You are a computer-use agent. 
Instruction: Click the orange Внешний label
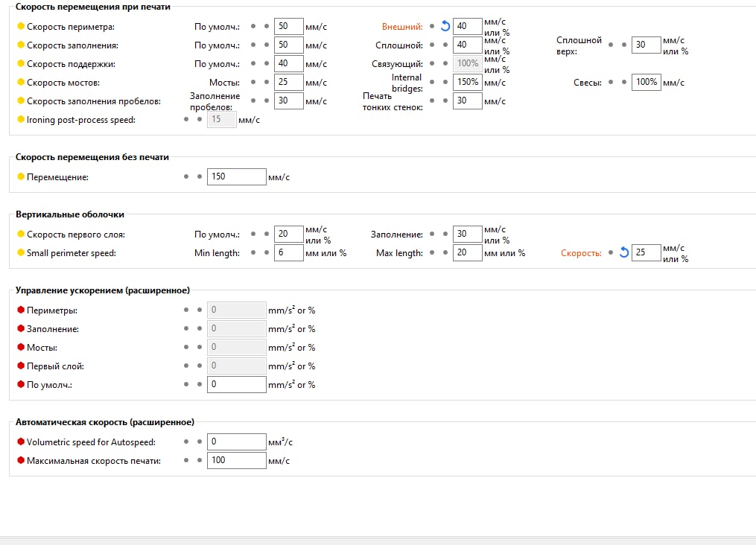coord(402,27)
